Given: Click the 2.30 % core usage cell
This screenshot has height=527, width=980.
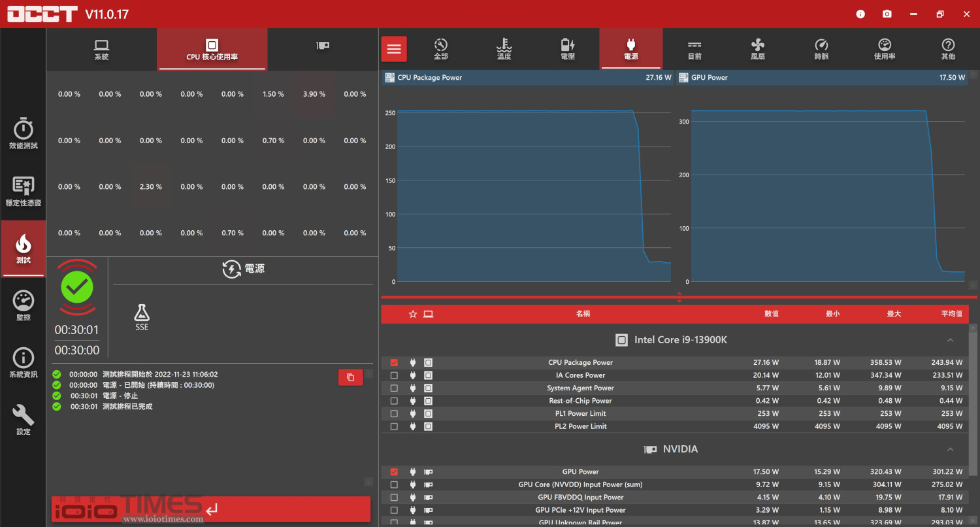Looking at the screenshot, I should 150,187.
